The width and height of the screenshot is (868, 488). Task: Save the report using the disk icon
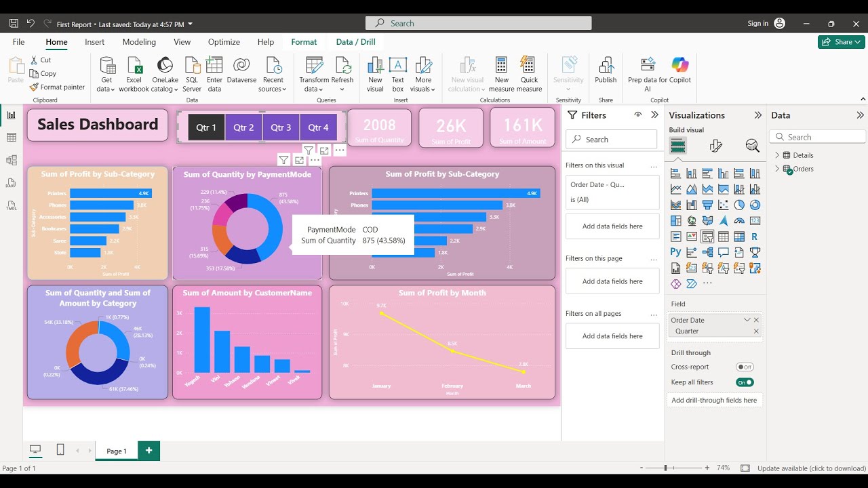pos(14,24)
